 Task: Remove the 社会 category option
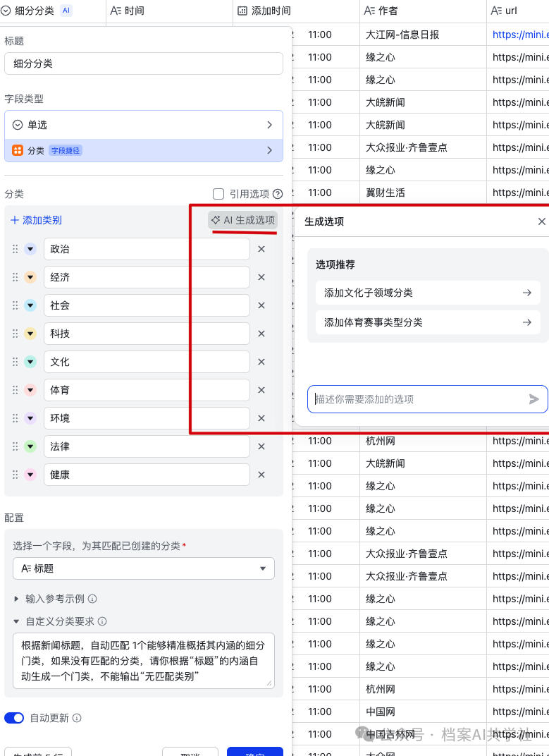[x=261, y=305]
